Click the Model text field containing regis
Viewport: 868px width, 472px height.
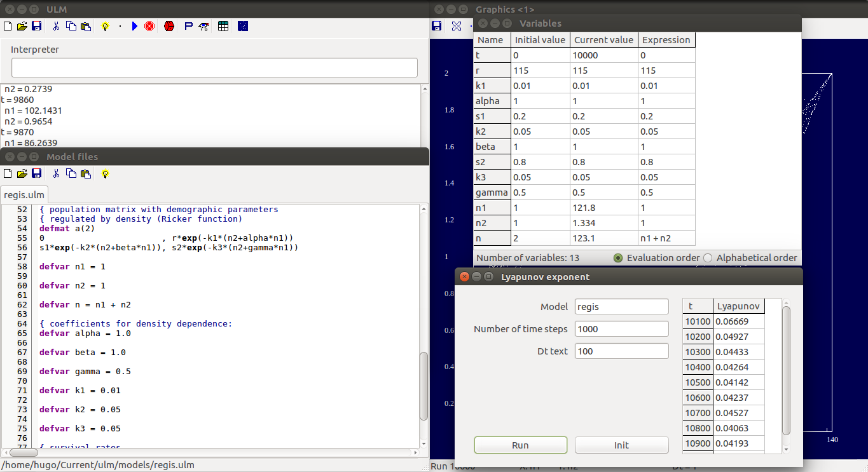point(621,307)
